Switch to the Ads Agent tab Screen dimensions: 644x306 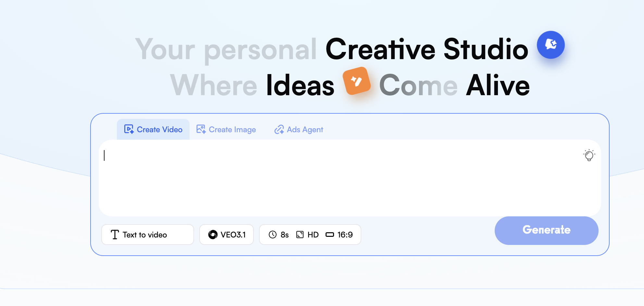[x=298, y=129]
